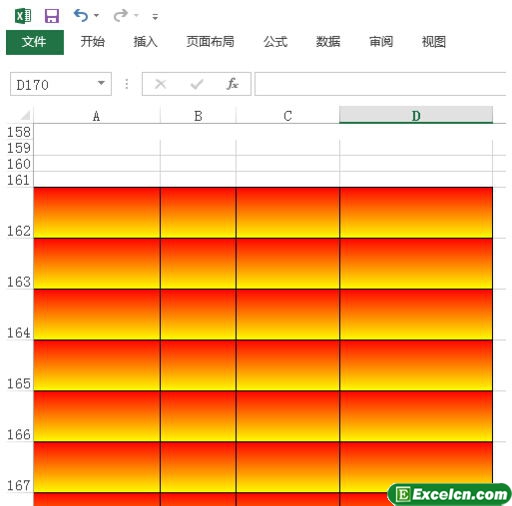Open the 页面布局 ribbon tab
Viewport: 512px width, 506px height.
(x=210, y=42)
